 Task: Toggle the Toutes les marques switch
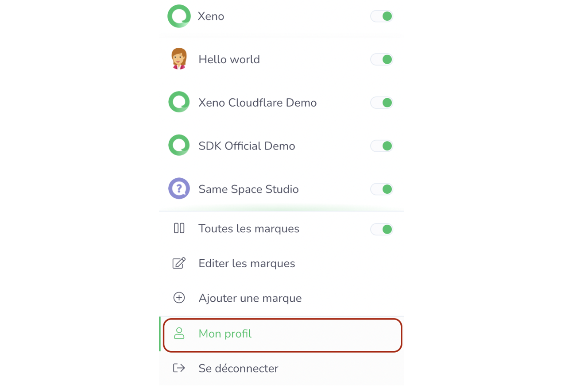coord(382,229)
